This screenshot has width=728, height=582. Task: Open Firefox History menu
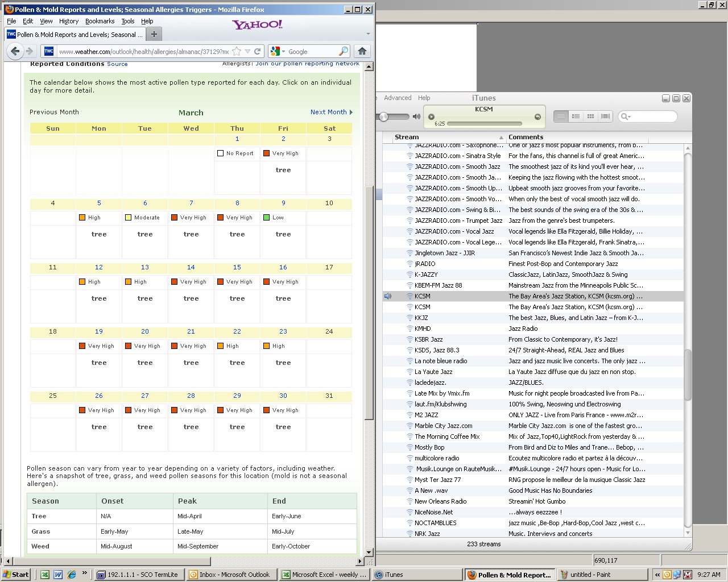[69, 21]
